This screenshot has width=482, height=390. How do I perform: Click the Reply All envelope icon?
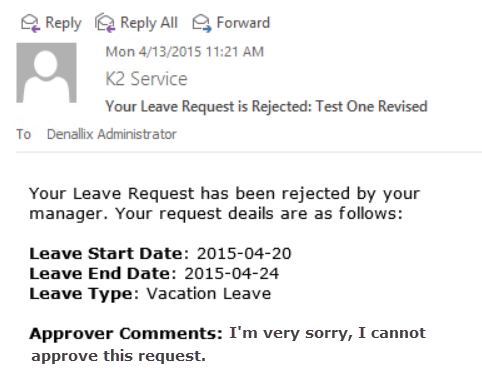(105, 23)
